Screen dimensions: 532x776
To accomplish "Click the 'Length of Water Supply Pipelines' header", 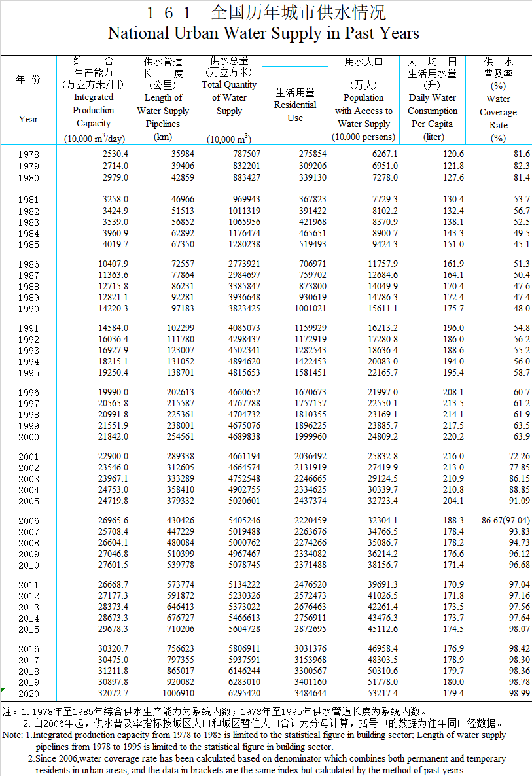I will pos(162,111).
